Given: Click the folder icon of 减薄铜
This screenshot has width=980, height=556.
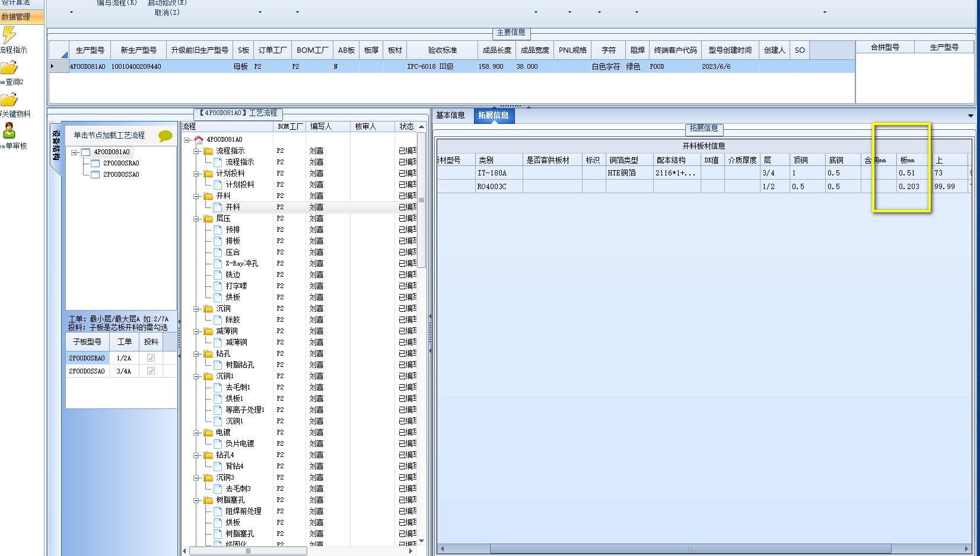Looking at the screenshot, I should tap(208, 331).
